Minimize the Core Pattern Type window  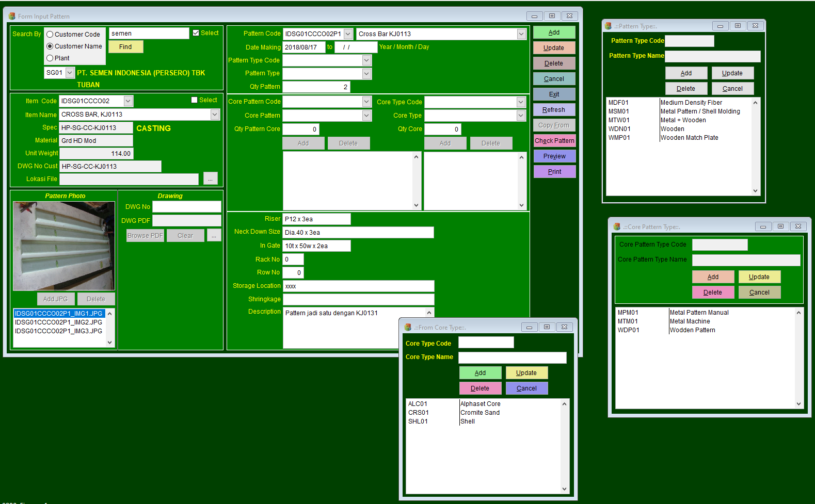click(x=763, y=226)
